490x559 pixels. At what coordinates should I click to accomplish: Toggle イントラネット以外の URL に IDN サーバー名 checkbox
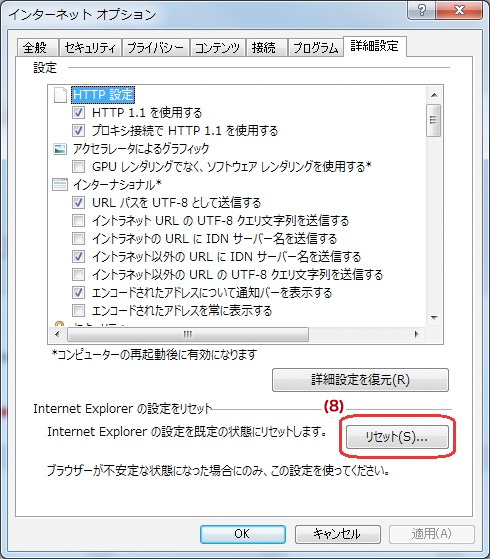tap(78, 257)
